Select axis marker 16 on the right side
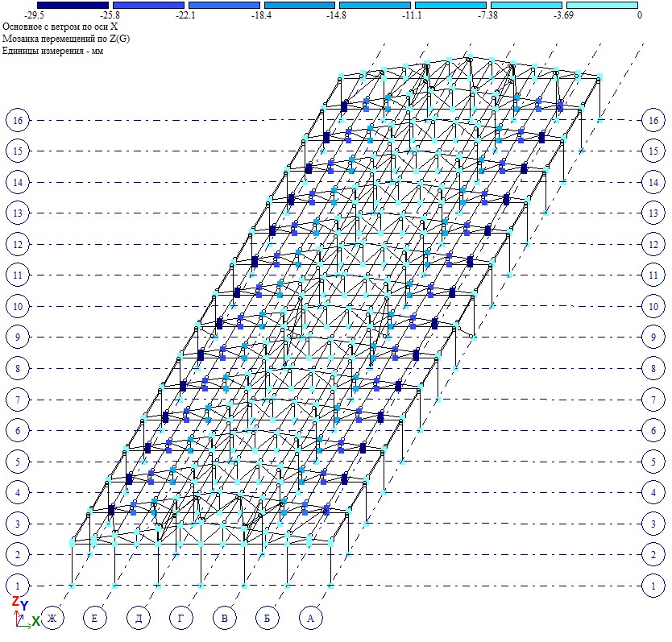 click(x=652, y=120)
